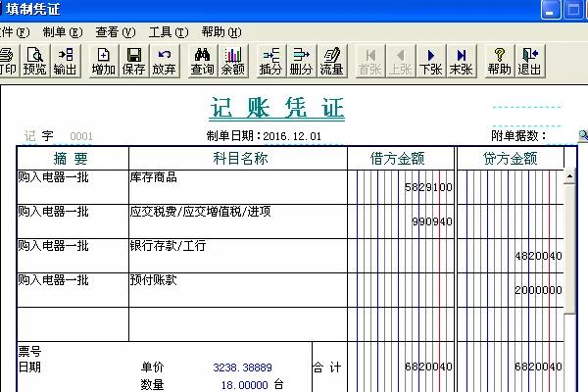
Task: Open 帮助 help toolbar icon
Action: [499, 61]
